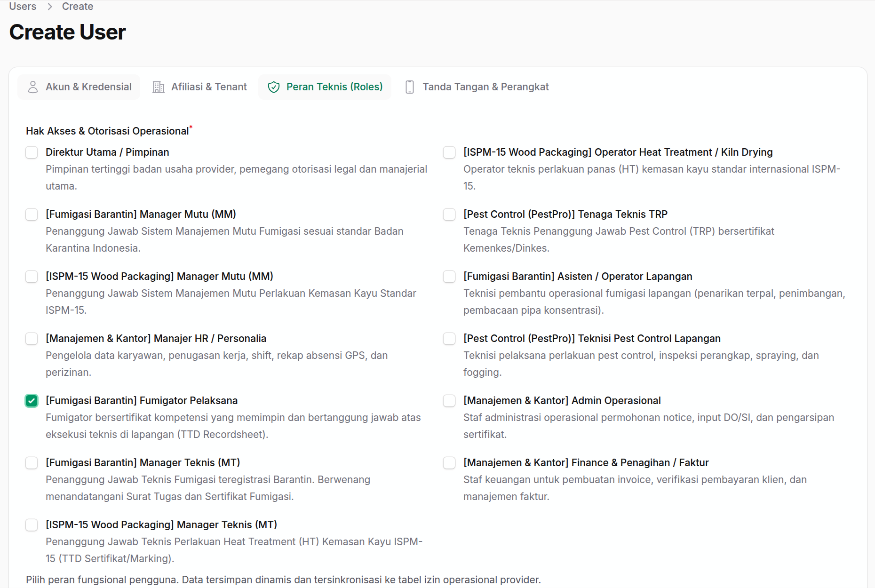Click the label "Direktur Utama / Pimpinan"
875x588 pixels.
(x=107, y=152)
